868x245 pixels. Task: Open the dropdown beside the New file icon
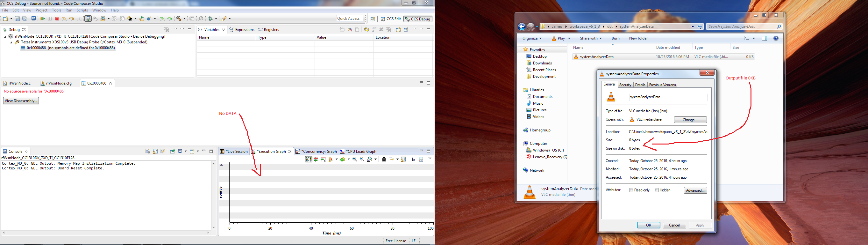(x=11, y=19)
